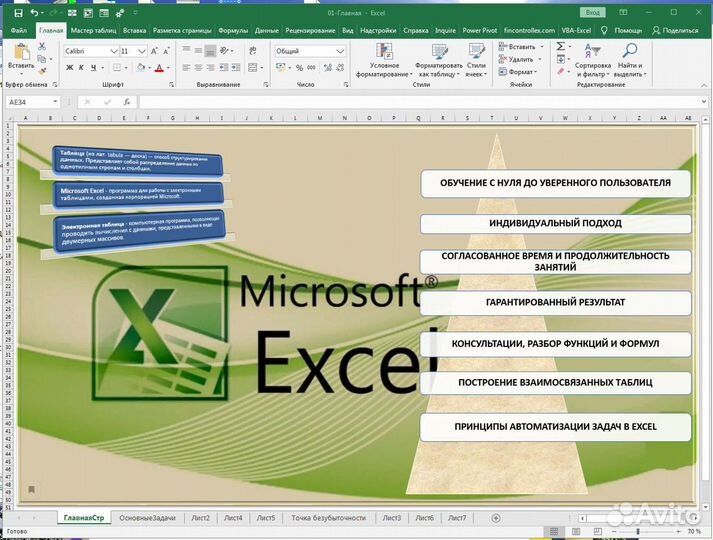This screenshot has width=713, height=540.
Task: Open the merge cells dropdown arrow
Action: (x=262, y=68)
